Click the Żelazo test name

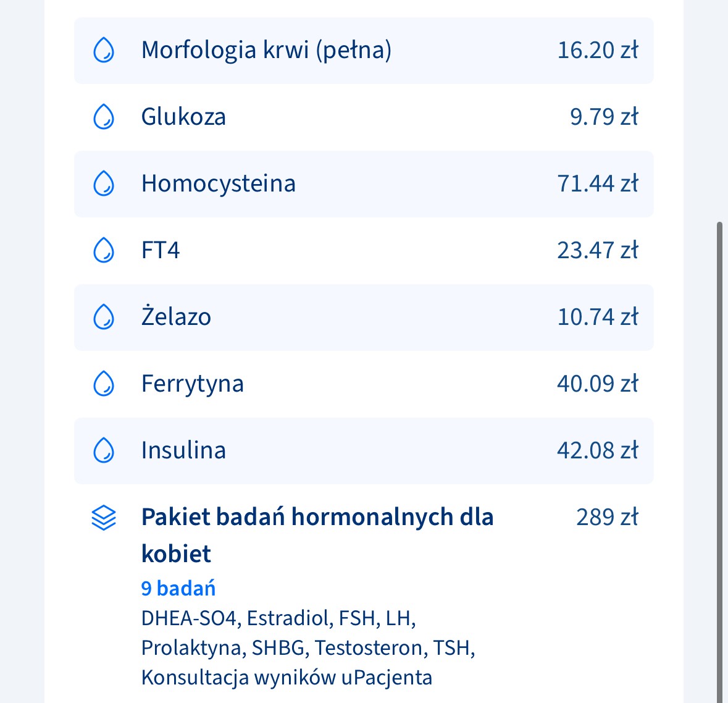(176, 317)
